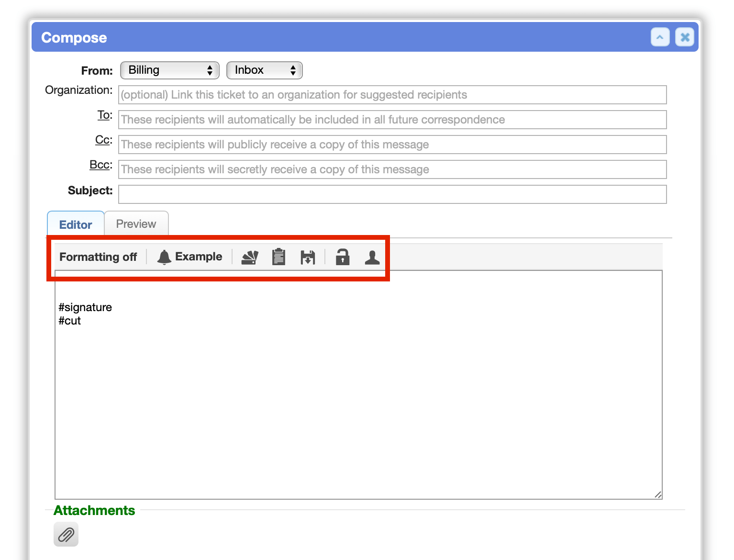The width and height of the screenshot is (734, 560).
Task: Switch to the Preview tab
Action: 136,224
